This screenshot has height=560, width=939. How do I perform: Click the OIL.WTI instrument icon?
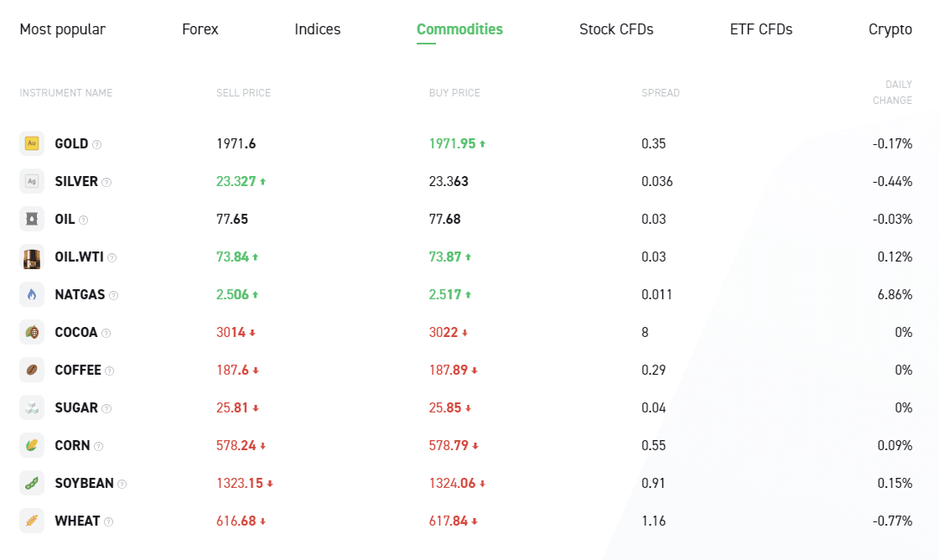32,257
